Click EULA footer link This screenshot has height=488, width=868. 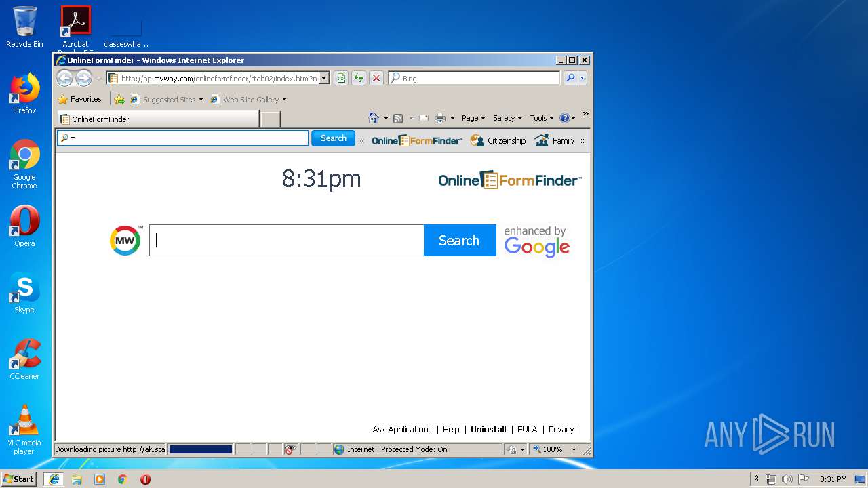(x=527, y=430)
